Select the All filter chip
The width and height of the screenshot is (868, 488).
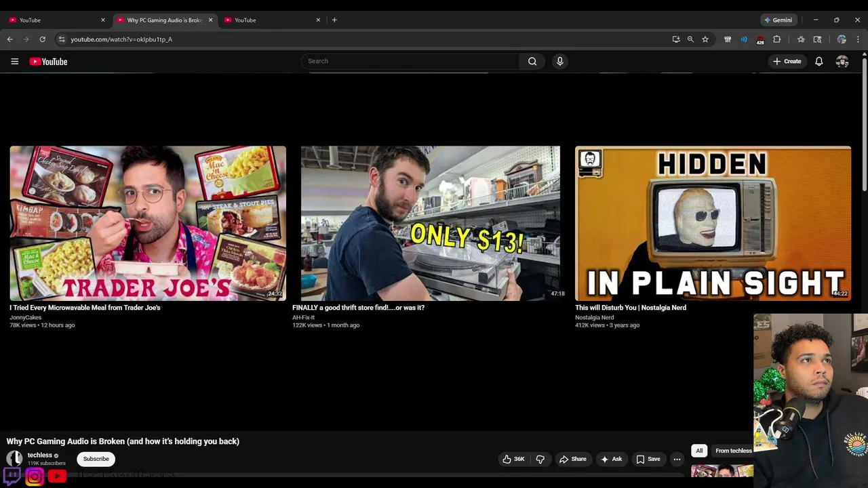(x=699, y=451)
